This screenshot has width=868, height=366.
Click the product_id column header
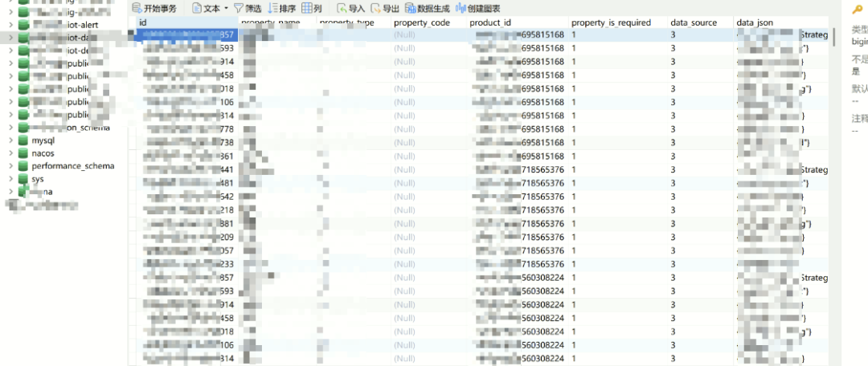click(x=518, y=22)
